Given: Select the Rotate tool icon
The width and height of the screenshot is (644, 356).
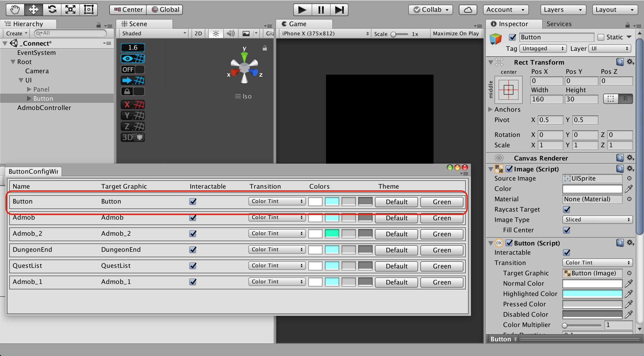Looking at the screenshot, I should pos(52,9).
